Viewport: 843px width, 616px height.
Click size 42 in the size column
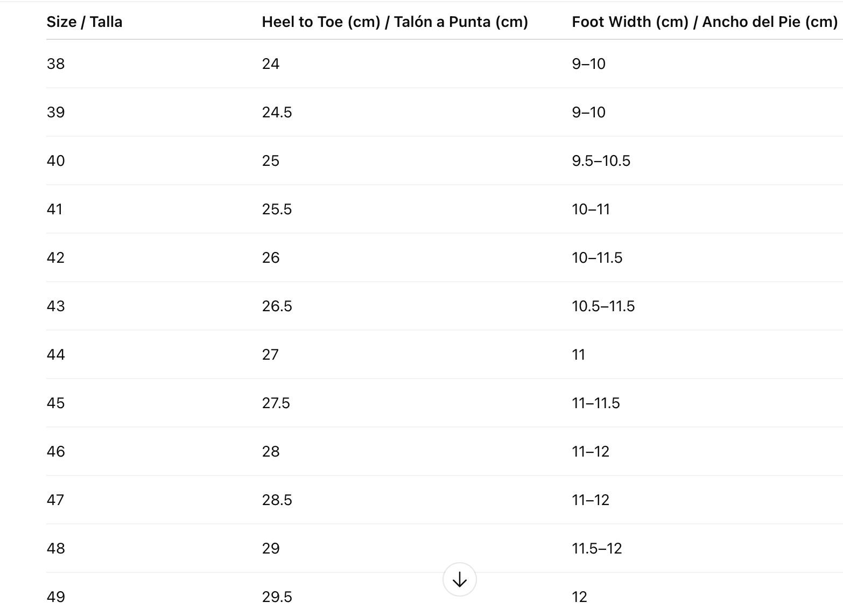[x=56, y=258]
